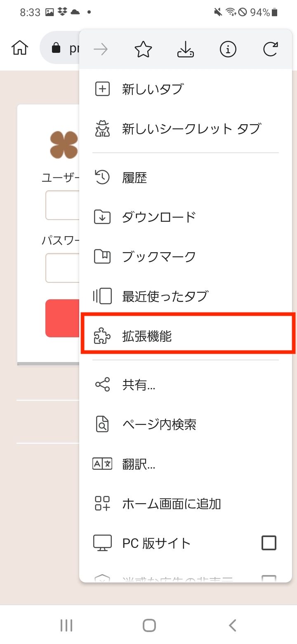
Task: Open 拡張機能 extensions menu entry
Action: [146, 337]
